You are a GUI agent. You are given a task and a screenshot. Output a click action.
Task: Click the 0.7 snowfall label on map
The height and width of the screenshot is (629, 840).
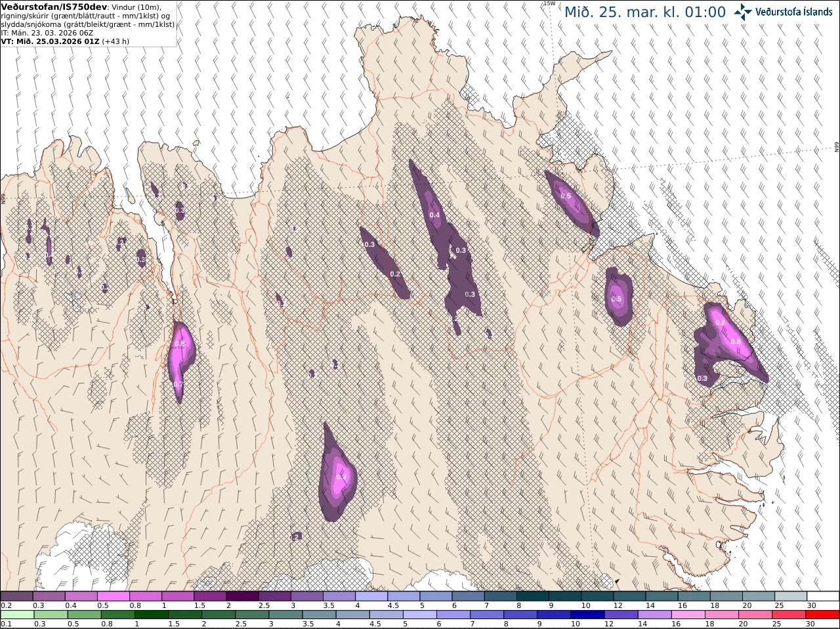[178, 384]
